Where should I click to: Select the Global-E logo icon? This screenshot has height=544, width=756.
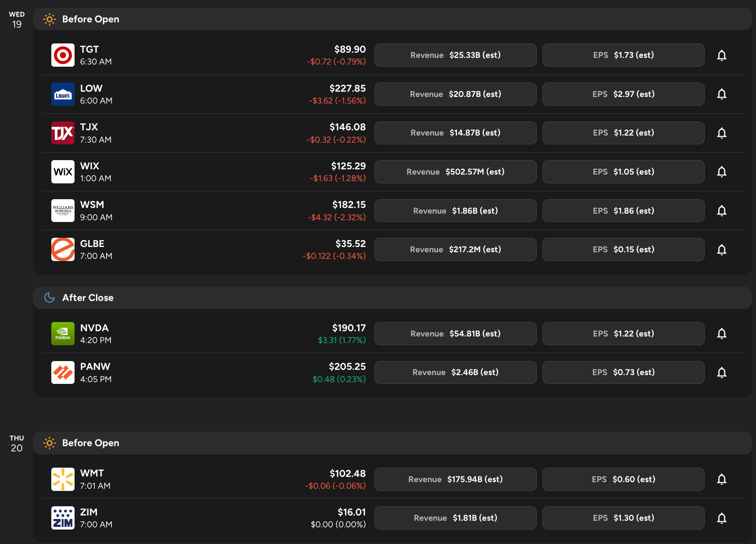click(x=63, y=249)
